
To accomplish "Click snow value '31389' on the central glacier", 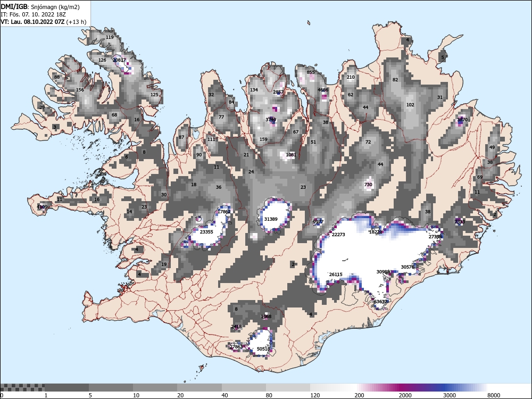I will (x=271, y=219).
